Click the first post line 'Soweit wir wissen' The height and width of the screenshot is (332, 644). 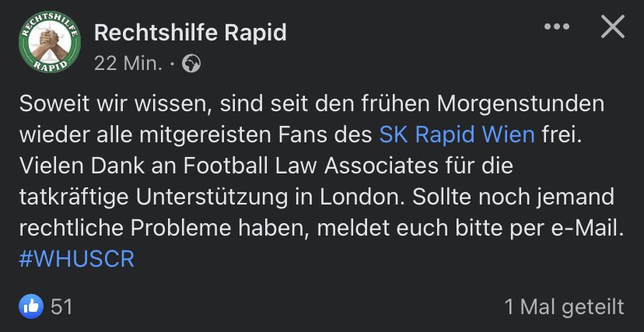click(115, 104)
